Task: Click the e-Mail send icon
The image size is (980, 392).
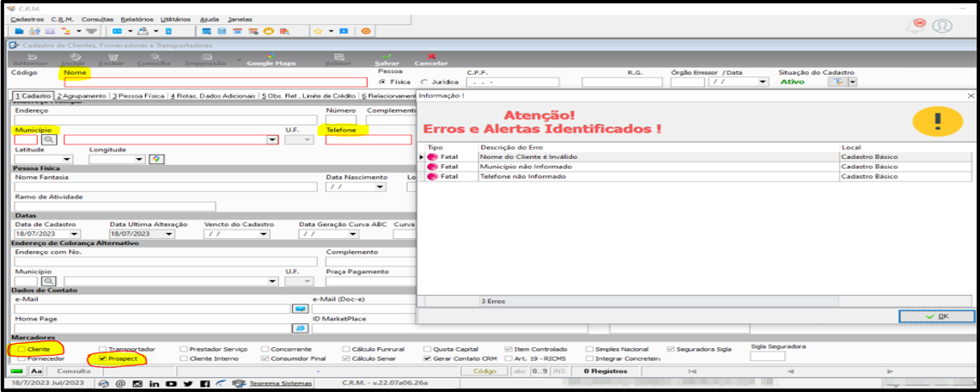Action: click(x=300, y=309)
